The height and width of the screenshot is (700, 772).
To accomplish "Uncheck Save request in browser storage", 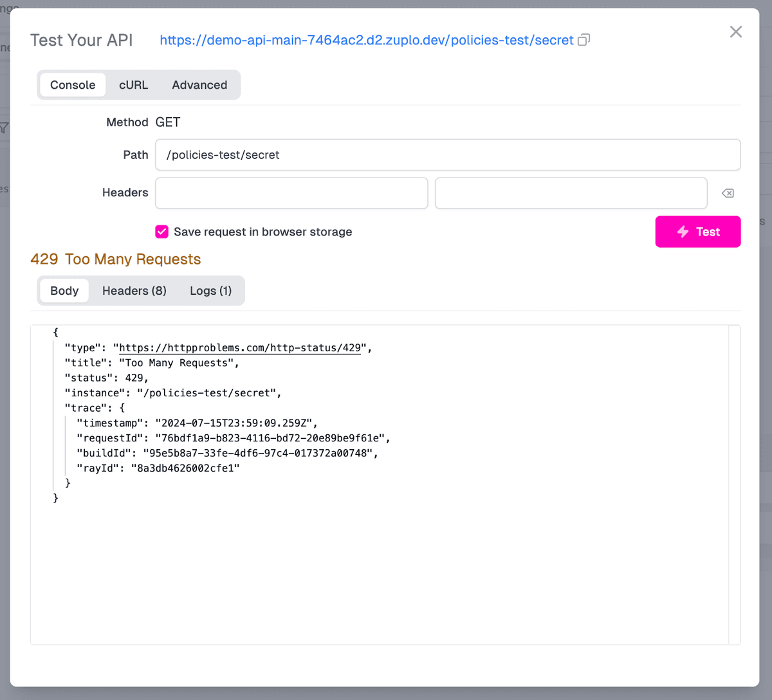I will [x=162, y=232].
